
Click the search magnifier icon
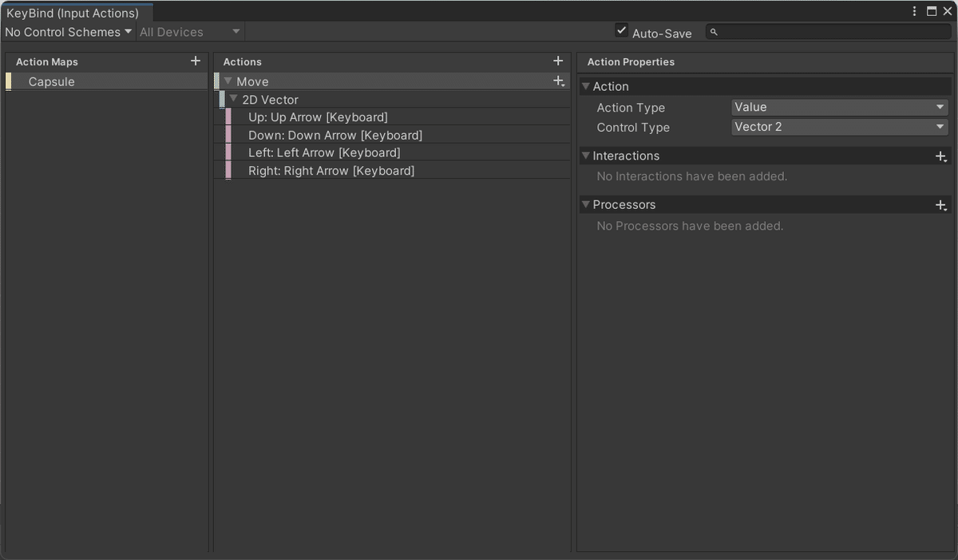(715, 32)
